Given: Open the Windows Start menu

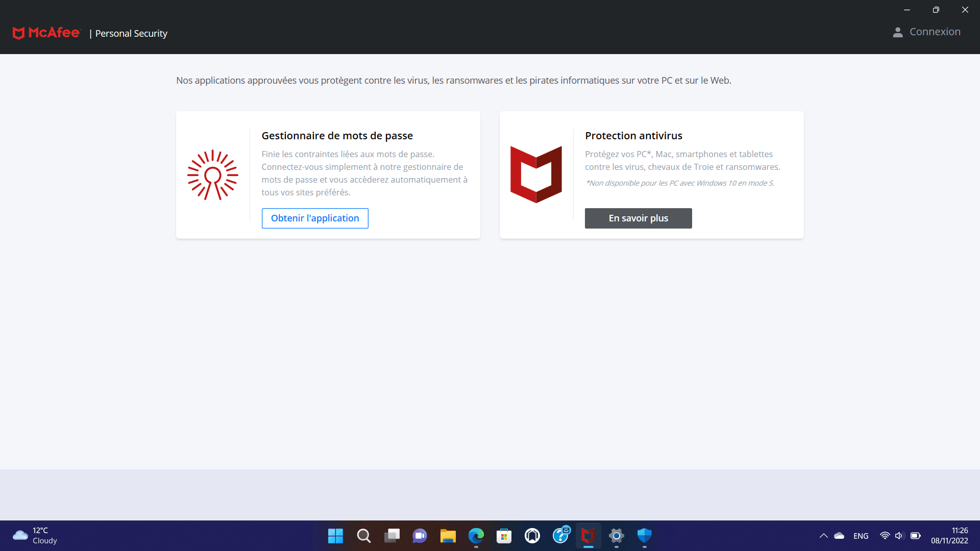Looking at the screenshot, I should [335, 536].
